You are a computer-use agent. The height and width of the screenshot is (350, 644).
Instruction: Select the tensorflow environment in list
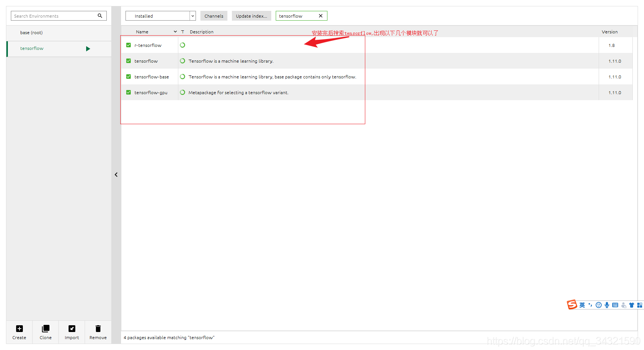click(x=59, y=49)
